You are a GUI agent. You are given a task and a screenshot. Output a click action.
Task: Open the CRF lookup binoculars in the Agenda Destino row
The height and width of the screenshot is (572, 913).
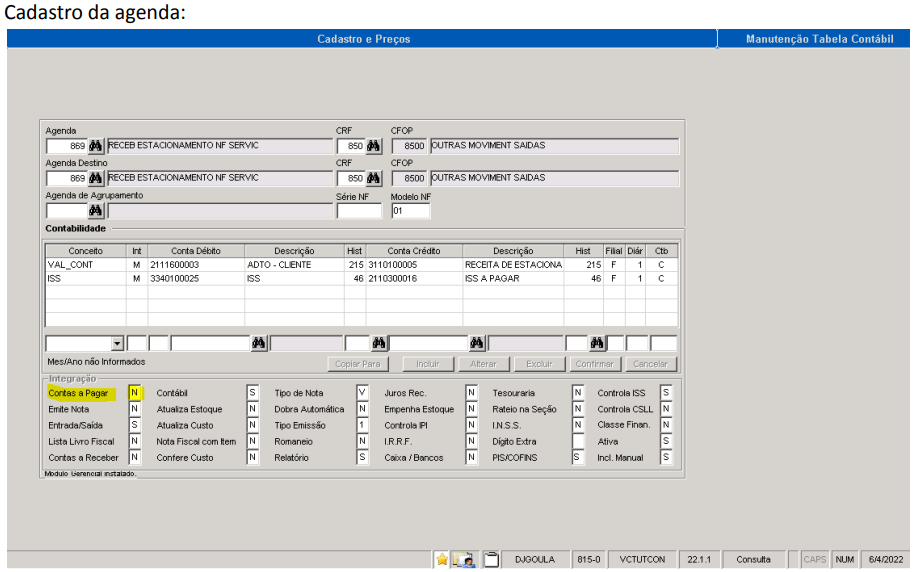click(x=373, y=178)
